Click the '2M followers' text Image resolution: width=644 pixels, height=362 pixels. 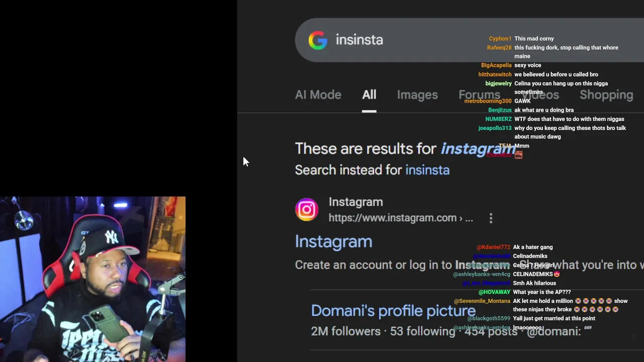click(x=346, y=331)
